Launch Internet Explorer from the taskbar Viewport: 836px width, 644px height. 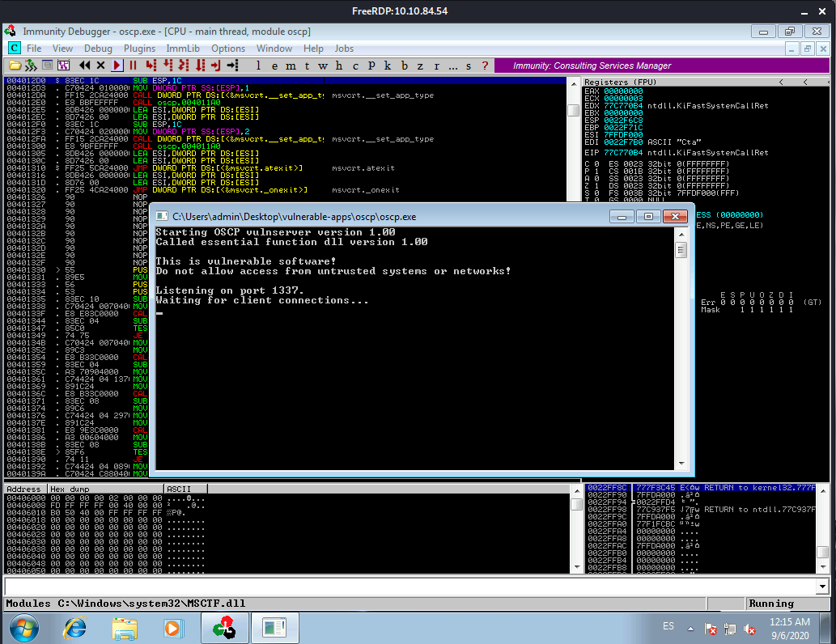(74, 629)
